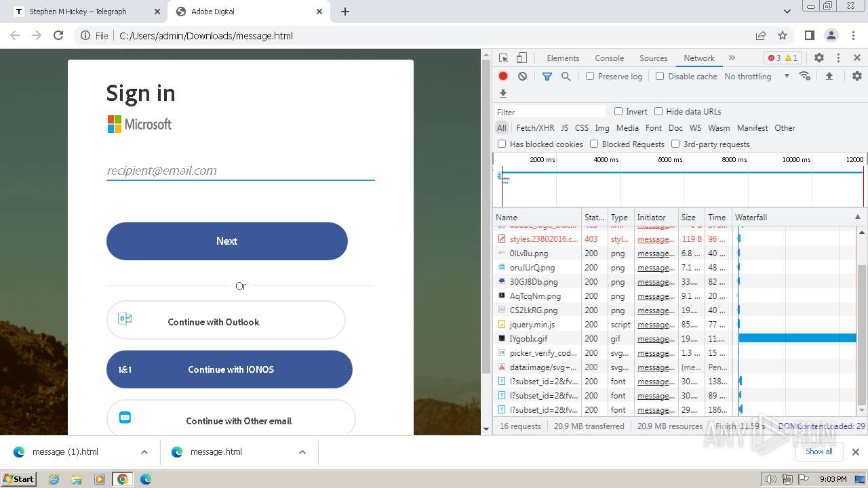Enable Preserve log checkbox

[x=590, y=76]
